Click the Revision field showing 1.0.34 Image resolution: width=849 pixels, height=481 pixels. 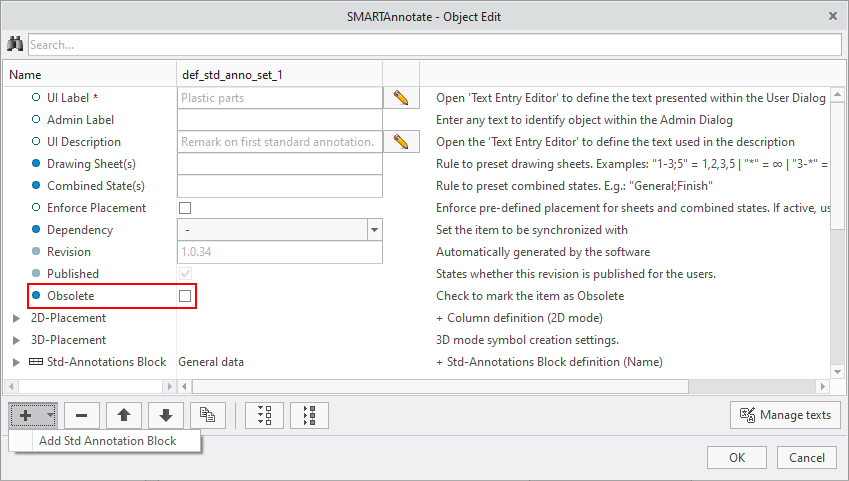(280, 252)
